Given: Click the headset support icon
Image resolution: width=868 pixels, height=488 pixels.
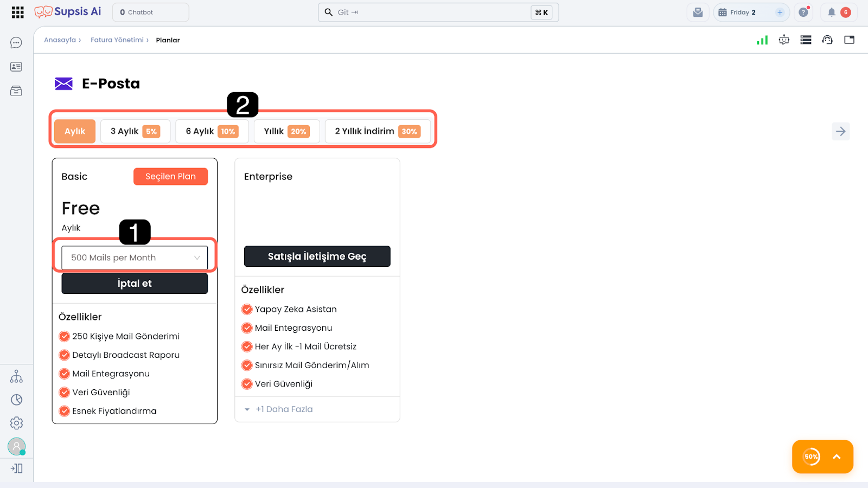Looking at the screenshot, I should click(827, 40).
